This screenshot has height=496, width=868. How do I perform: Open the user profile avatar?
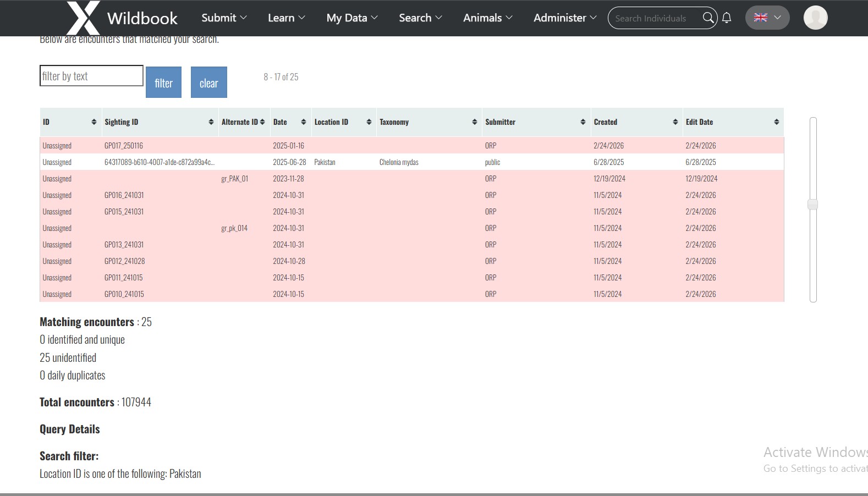pos(815,18)
